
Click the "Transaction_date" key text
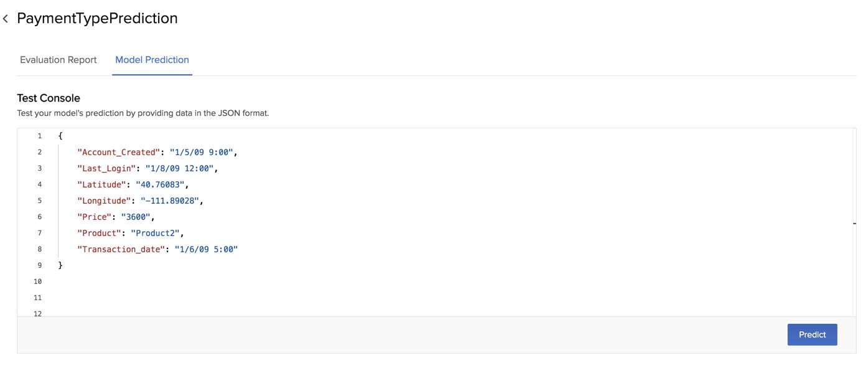121,249
